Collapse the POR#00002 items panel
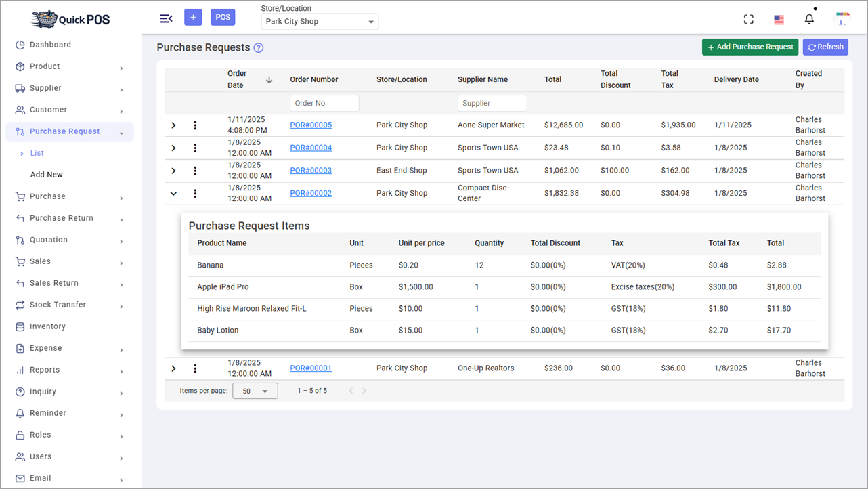 pyautogui.click(x=173, y=193)
